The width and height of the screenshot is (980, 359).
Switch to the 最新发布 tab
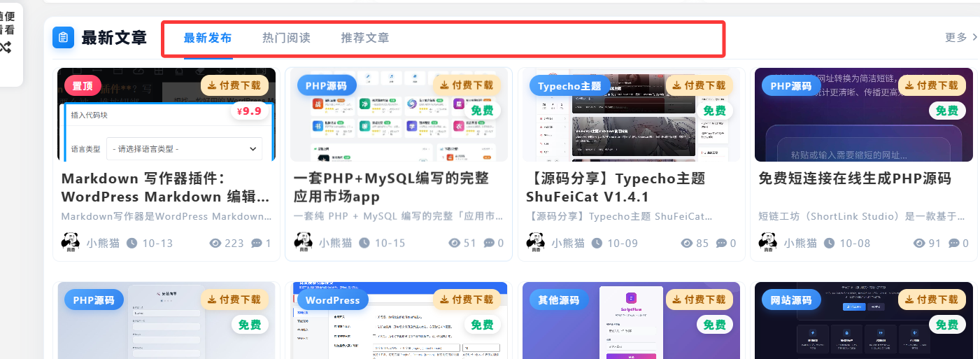click(x=208, y=38)
